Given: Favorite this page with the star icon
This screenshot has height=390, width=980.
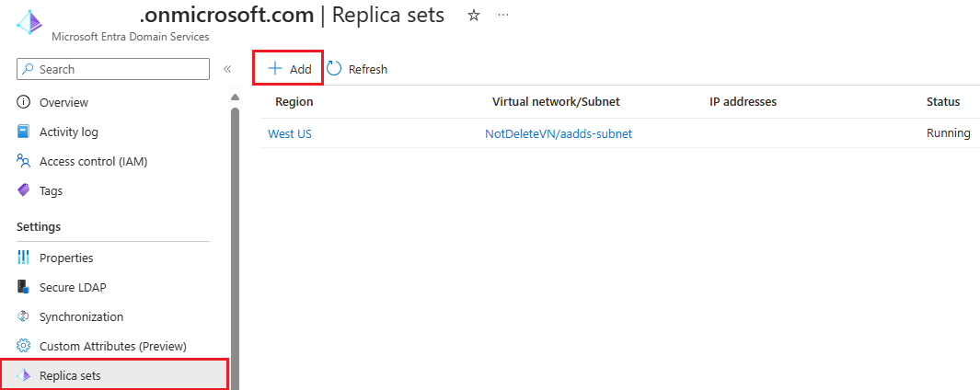Looking at the screenshot, I should coord(474,16).
